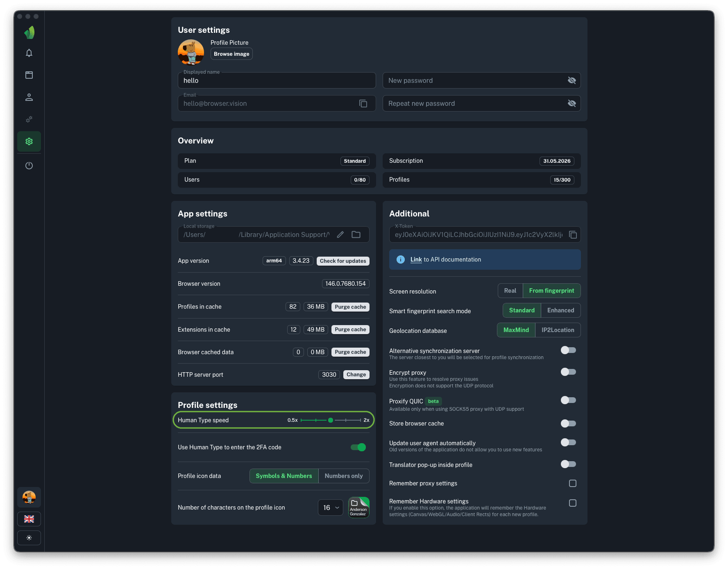Expand the profile icon character count dropdown
Screen dimensions: 728x569
(x=331, y=508)
